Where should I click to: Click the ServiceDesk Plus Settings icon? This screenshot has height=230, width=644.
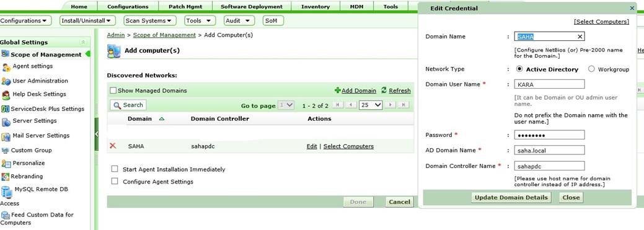tap(5, 109)
